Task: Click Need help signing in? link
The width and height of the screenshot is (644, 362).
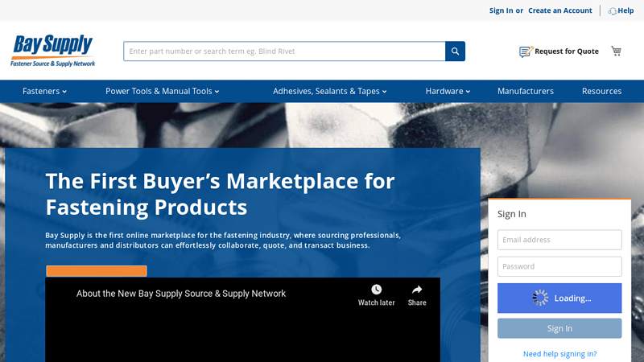Action: pos(559,354)
